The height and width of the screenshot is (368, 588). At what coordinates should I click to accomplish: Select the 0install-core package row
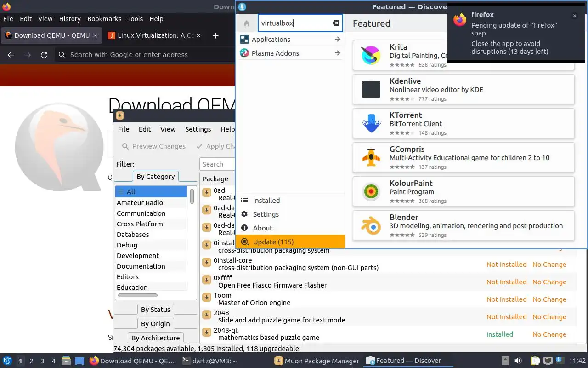(x=388, y=264)
